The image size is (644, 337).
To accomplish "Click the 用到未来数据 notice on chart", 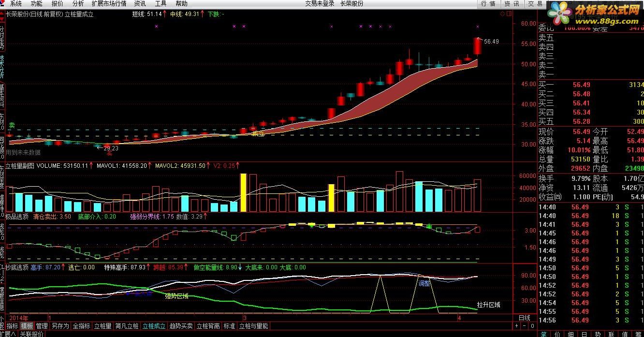I will coord(23,152).
